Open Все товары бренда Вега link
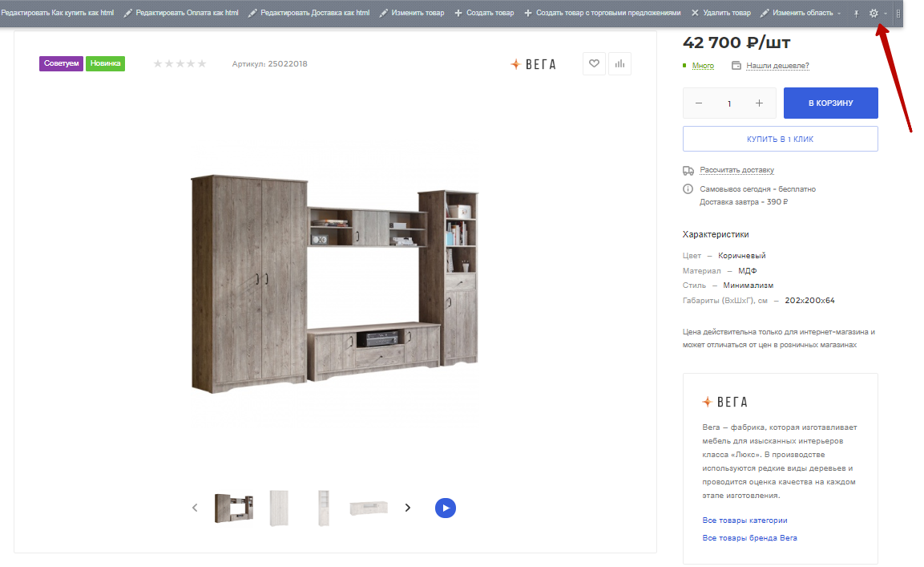Viewport: 924px width, 567px height. click(749, 538)
